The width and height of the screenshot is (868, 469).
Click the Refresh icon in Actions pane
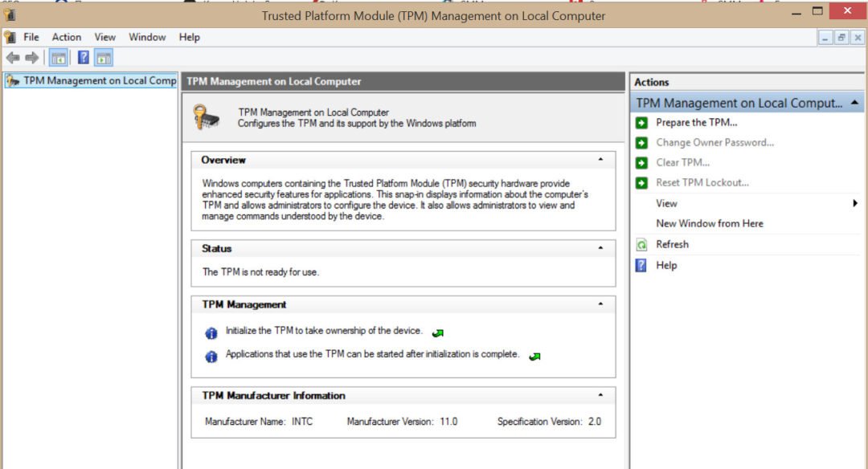pos(641,245)
